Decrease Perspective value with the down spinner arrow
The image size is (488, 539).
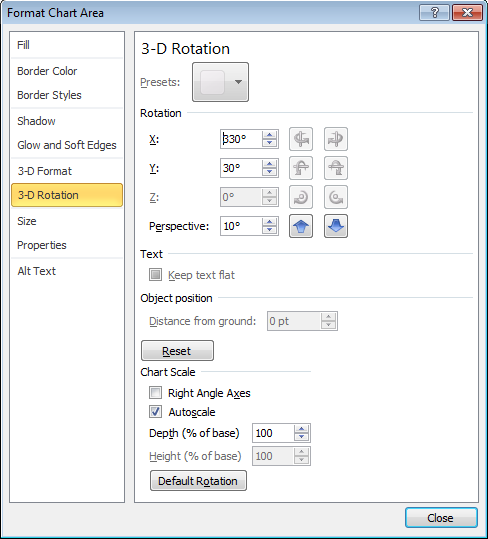coord(269,230)
